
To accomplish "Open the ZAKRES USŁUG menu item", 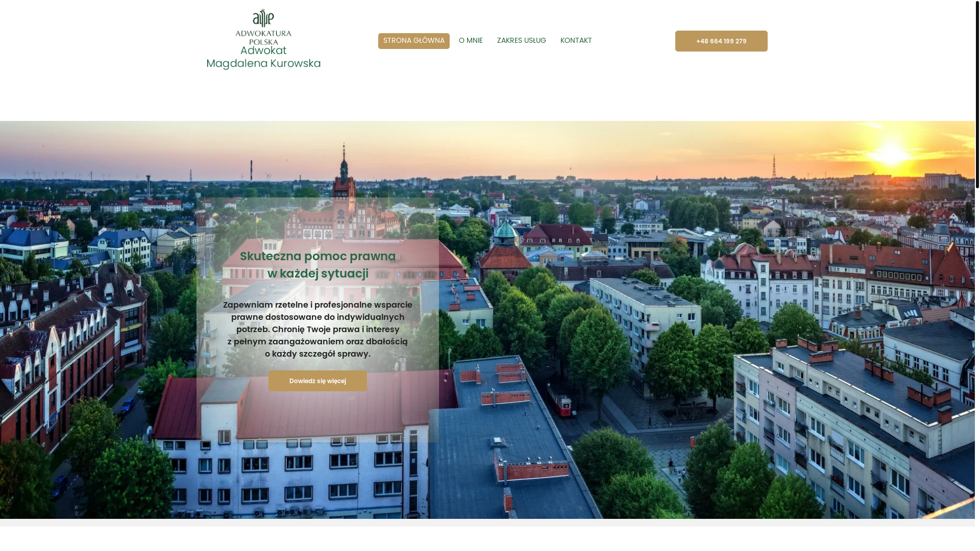I will 521,41.
